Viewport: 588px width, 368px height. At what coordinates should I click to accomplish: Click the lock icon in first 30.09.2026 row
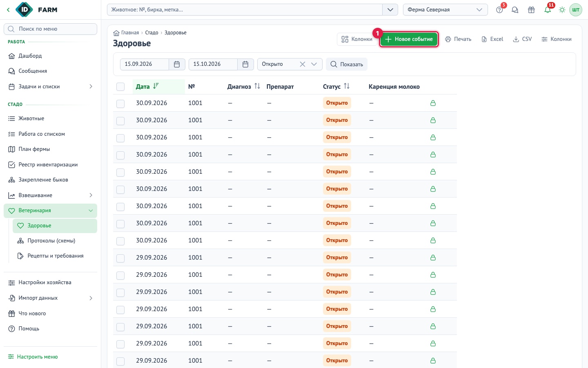pyautogui.click(x=433, y=103)
